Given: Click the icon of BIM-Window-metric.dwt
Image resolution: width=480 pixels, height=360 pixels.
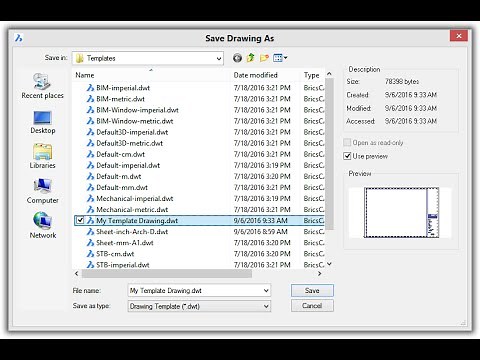Looking at the screenshot, I should pyautogui.click(x=90, y=121).
